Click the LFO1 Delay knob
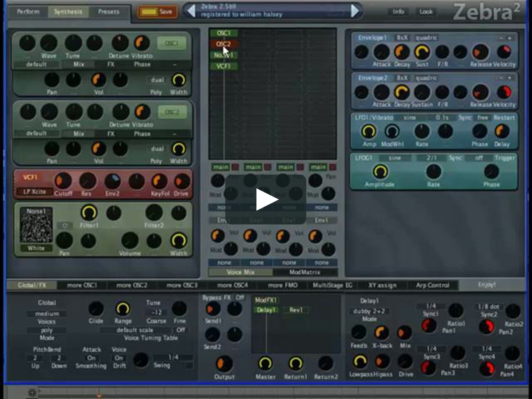Screen dimensions: 532x399 (x=502, y=131)
